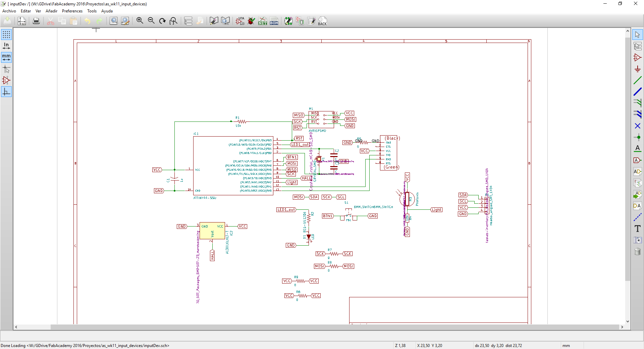The width and height of the screenshot is (644, 349).
Task: Switch units to inches
Action: [6, 46]
